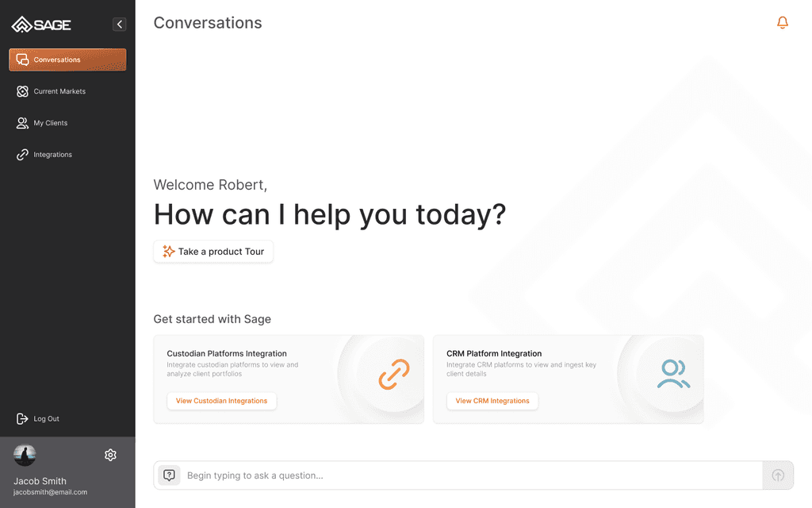
Task: Select the Conversations menu item
Action: [67, 60]
